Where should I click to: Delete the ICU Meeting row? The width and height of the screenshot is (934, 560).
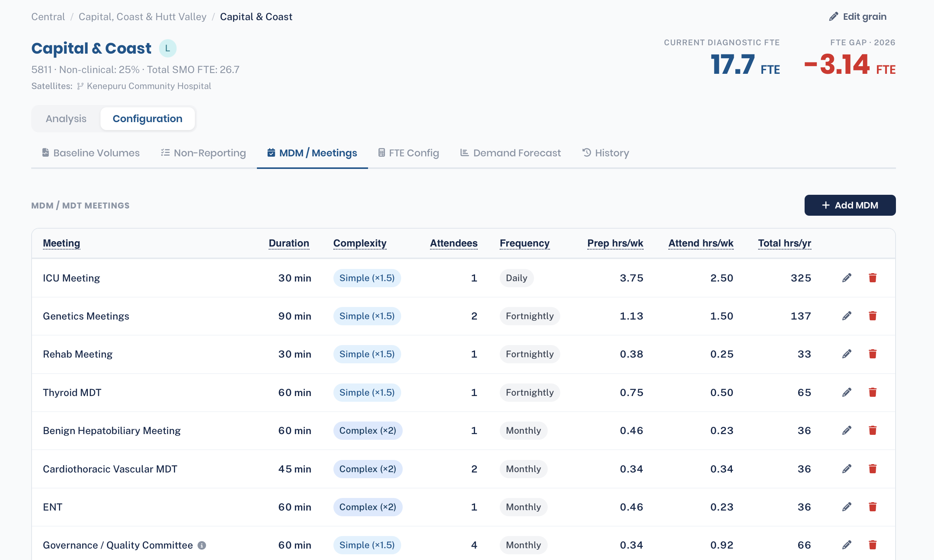click(873, 278)
